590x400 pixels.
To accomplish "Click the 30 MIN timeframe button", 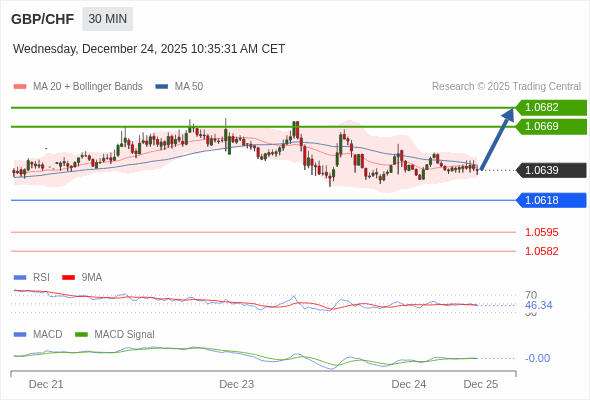I will [108, 19].
